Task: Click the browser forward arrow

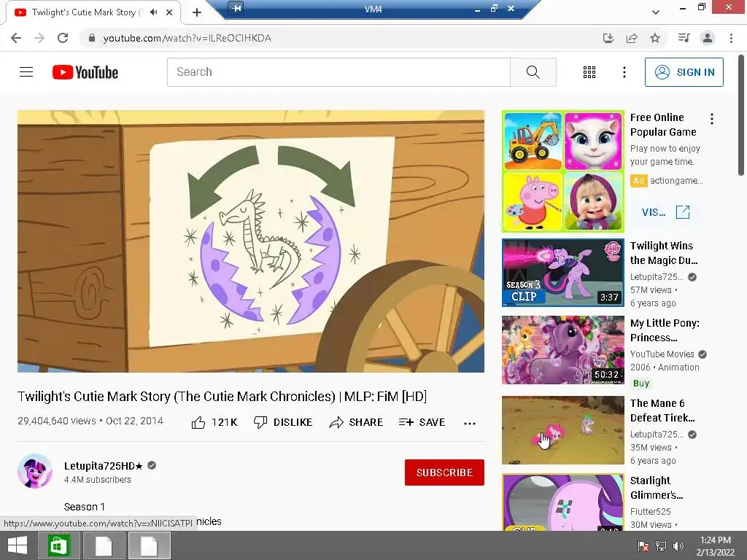Action: (39, 38)
